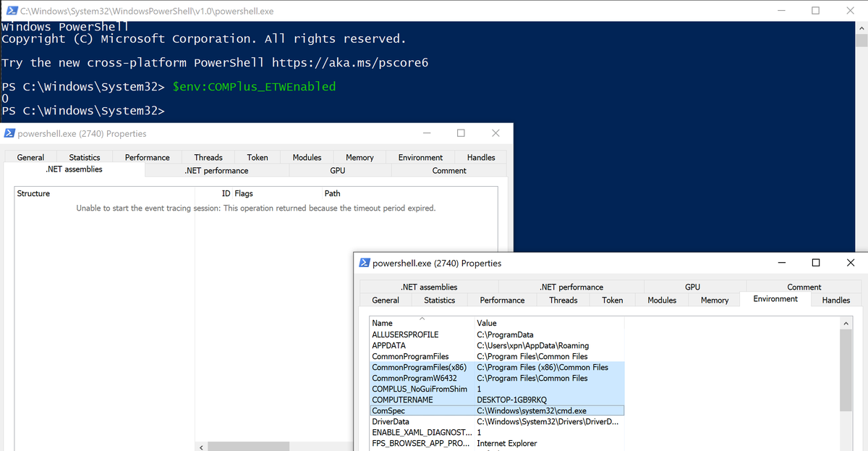
Task: Select the COMPLUS_NoGuiFromShim variable row
Action: [497, 389]
